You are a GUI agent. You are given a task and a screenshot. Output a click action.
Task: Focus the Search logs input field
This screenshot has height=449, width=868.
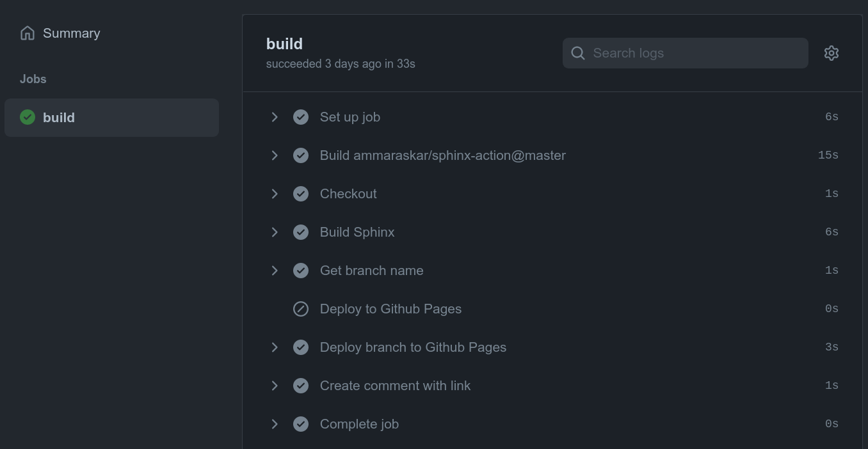[695, 53]
